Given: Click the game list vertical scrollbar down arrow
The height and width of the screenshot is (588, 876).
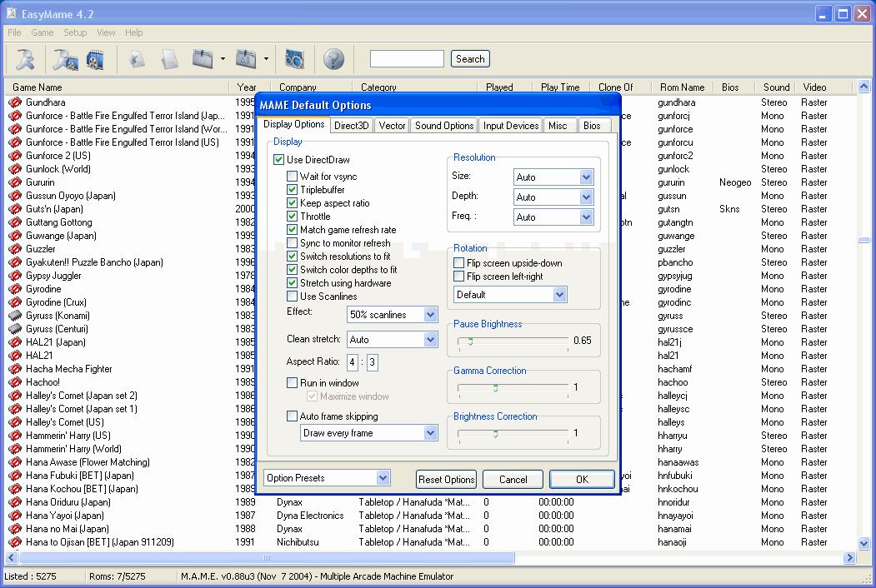Looking at the screenshot, I should coord(863,543).
